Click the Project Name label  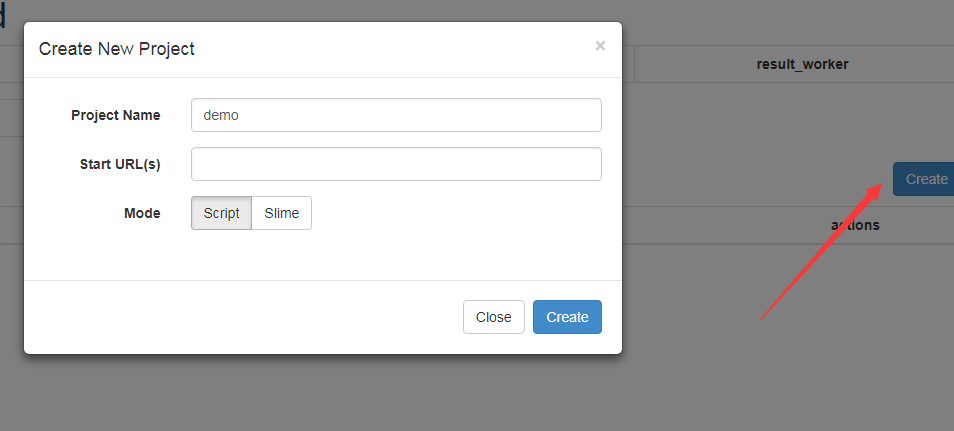(x=116, y=115)
